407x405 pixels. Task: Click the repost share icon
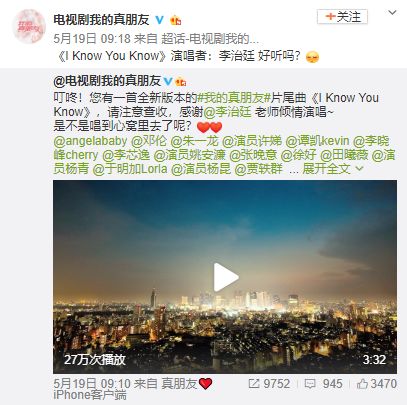(x=253, y=384)
